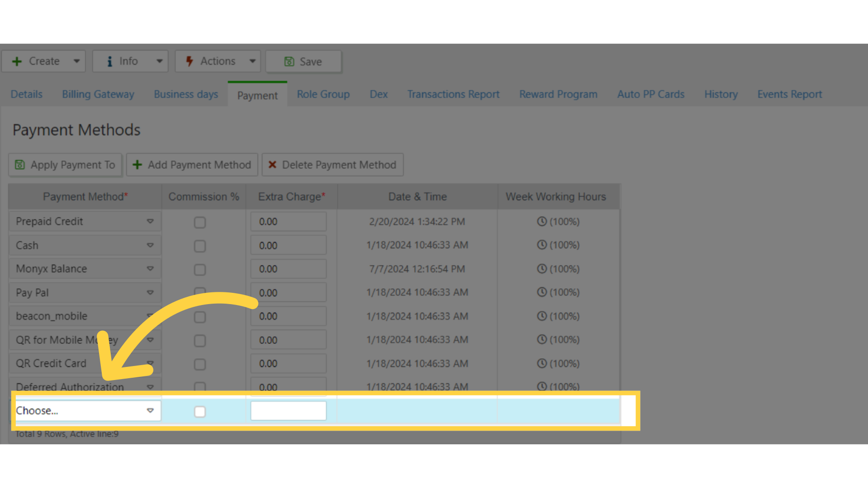Open the Transactions Report tab
The width and height of the screenshot is (868, 488).
pyautogui.click(x=453, y=94)
